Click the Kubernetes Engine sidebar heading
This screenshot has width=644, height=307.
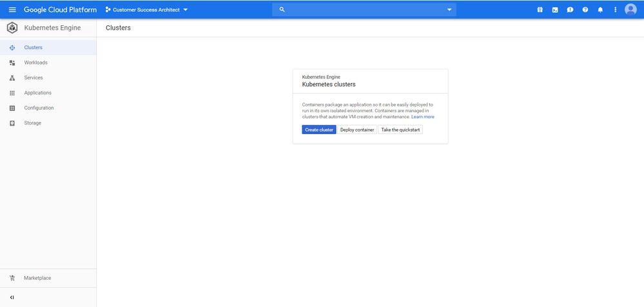53,28
